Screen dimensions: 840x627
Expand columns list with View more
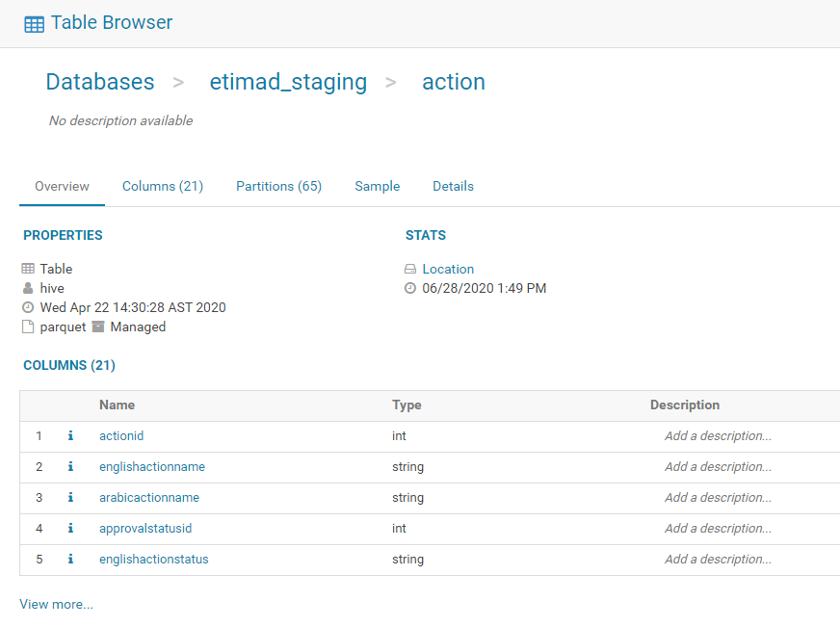(x=57, y=605)
